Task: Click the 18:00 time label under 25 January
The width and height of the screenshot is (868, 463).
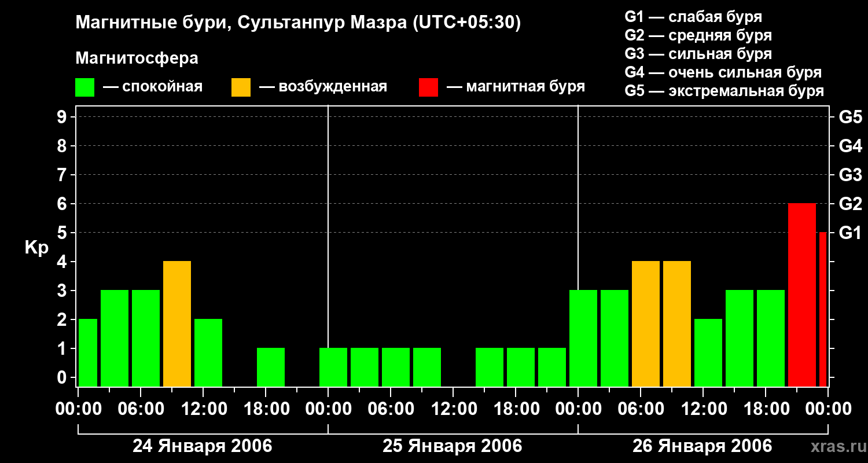Action: tap(516, 409)
